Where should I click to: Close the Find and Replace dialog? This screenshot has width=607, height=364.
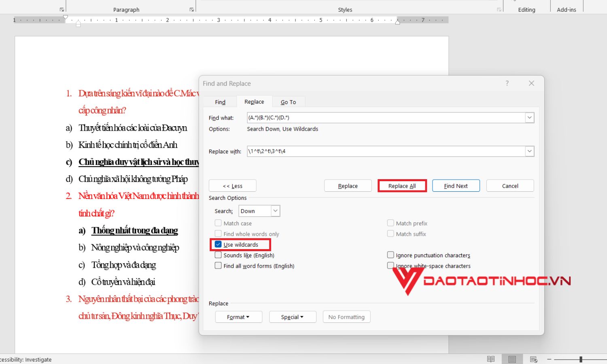[x=532, y=83]
